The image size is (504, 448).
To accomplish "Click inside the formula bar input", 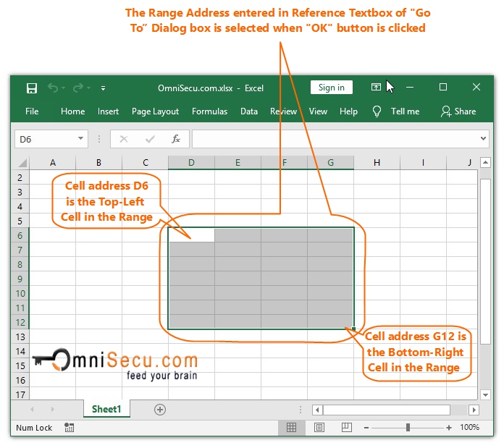I will pyautogui.click(x=335, y=139).
